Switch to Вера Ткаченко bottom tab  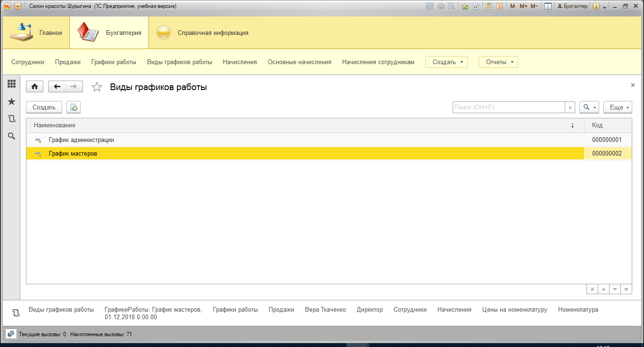pyautogui.click(x=325, y=310)
